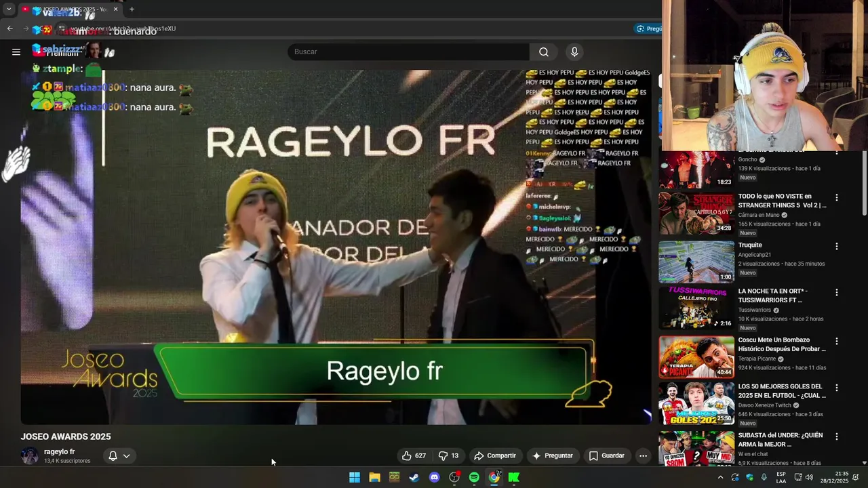The width and height of the screenshot is (868, 488).
Task: Open the tab search dropdown in Chrome
Action: pyautogui.click(x=9, y=9)
